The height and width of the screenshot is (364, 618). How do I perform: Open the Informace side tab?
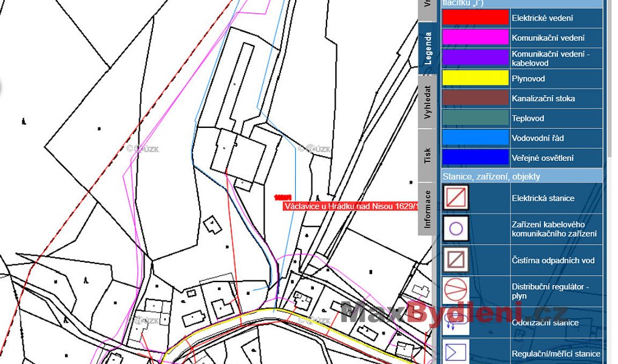[x=427, y=209]
